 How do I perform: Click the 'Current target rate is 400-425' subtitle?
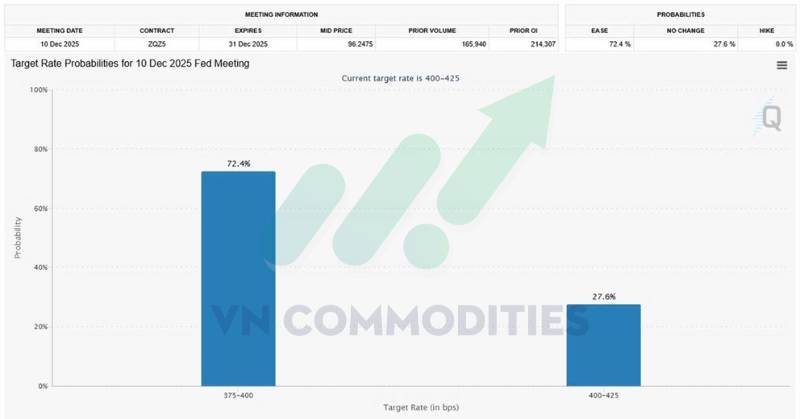pyautogui.click(x=398, y=78)
